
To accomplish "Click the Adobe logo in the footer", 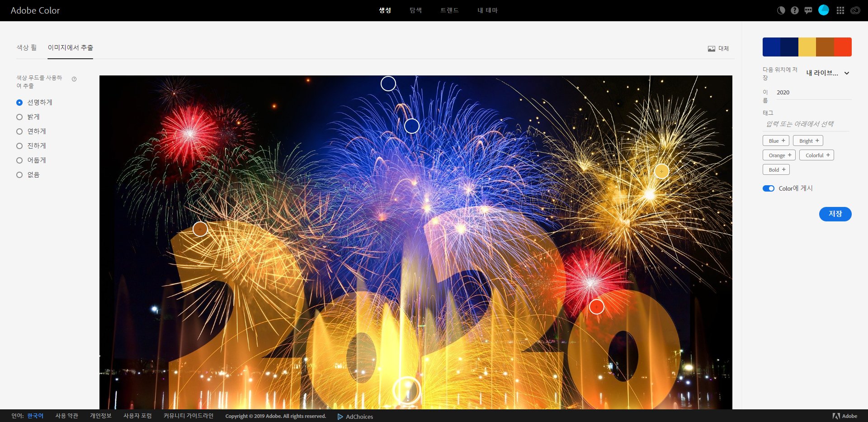I will tap(845, 416).
